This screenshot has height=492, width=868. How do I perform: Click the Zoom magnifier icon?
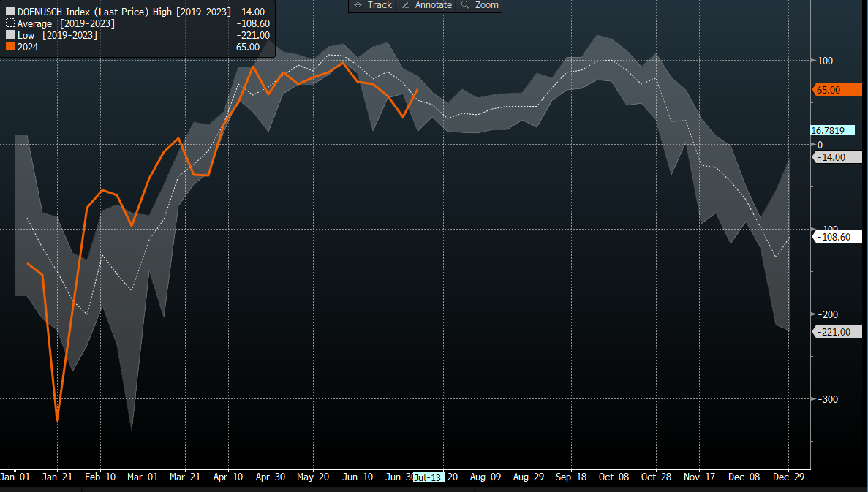(x=465, y=5)
